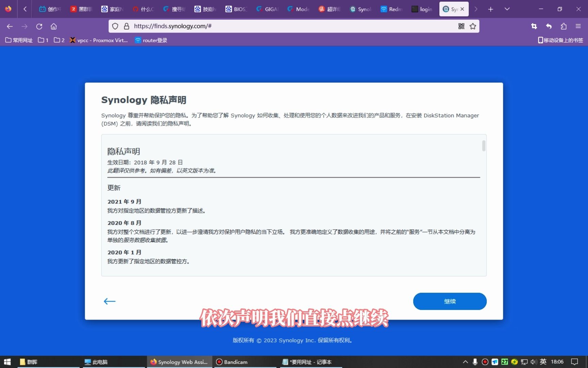The height and width of the screenshot is (368, 588).
Task: Open the volume speaker tray icon
Action: pos(534,362)
